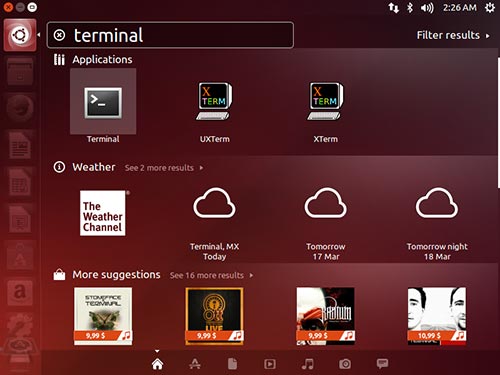Click the Ubuntu Dash home button

tap(20, 35)
